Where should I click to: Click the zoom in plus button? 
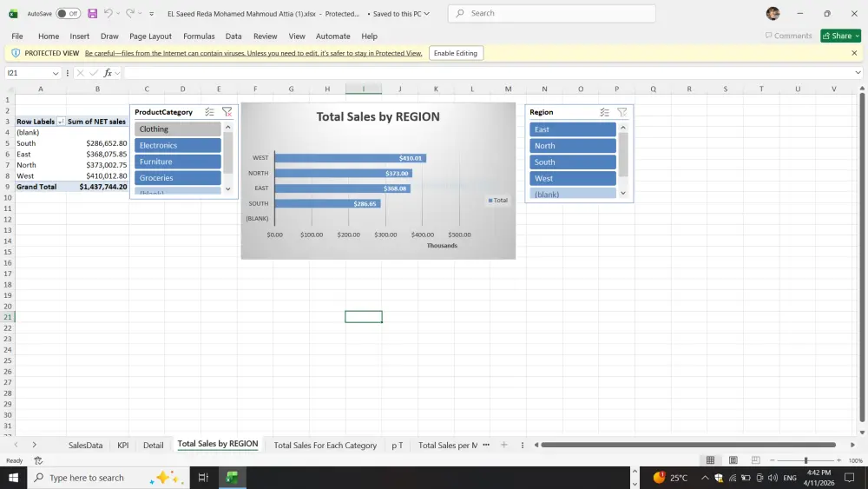point(838,460)
